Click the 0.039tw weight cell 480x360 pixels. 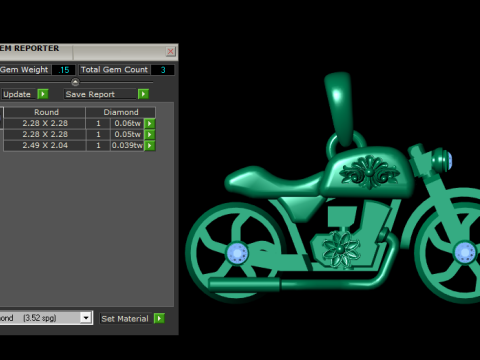(127, 145)
